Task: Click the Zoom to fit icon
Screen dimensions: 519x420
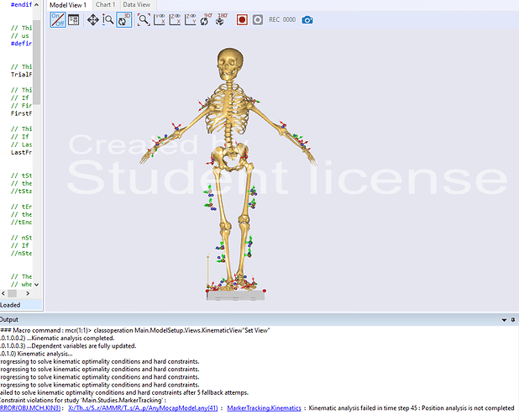Action: click(144, 20)
